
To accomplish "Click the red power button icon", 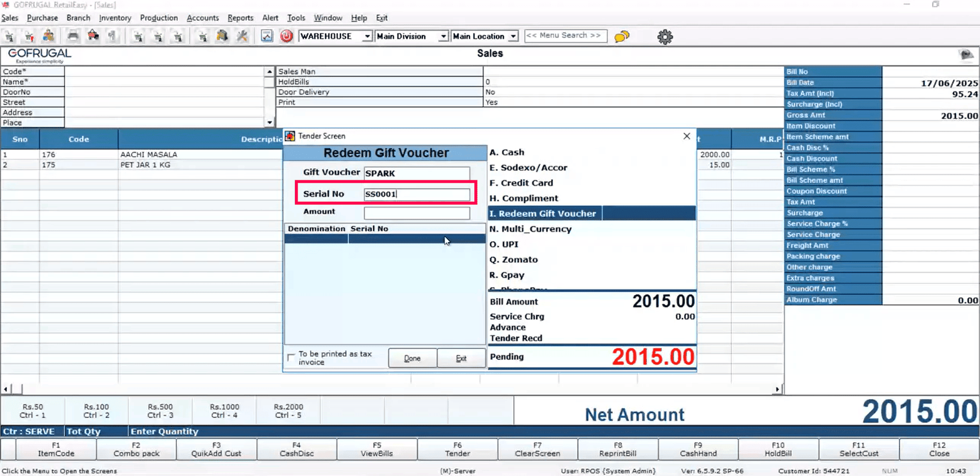I will 286,36.
